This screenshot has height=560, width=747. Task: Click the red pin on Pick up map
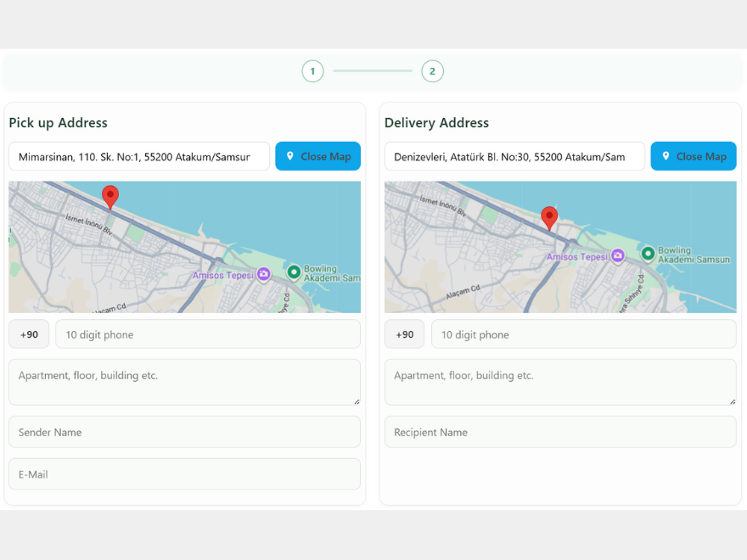110,197
